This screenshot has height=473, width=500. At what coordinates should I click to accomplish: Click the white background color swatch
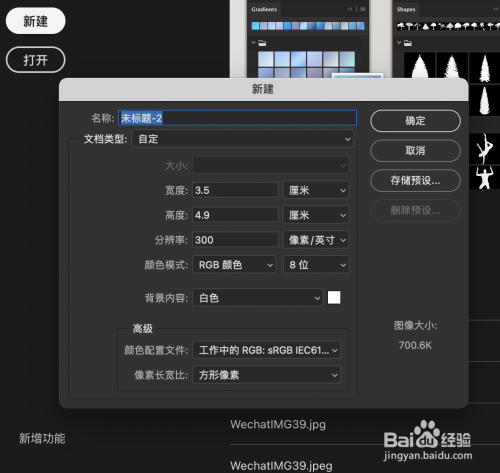(x=334, y=297)
